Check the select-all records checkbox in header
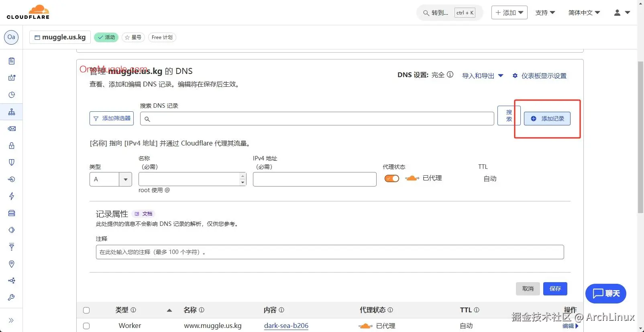This screenshot has height=332, width=644. point(86,310)
